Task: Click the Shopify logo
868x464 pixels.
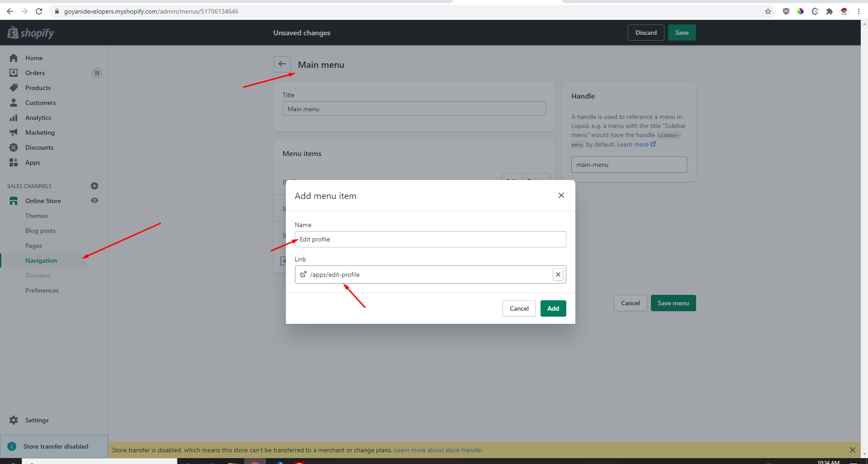Action: 31,33
